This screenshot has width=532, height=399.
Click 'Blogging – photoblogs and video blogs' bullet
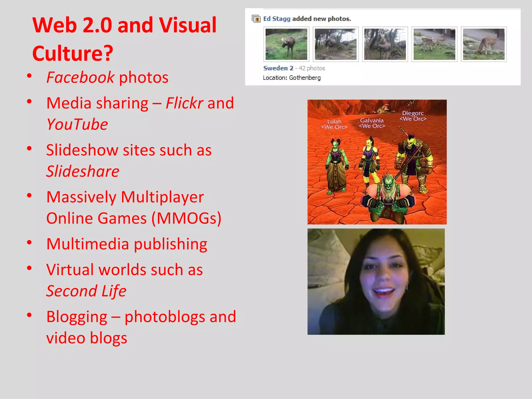(141, 327)
